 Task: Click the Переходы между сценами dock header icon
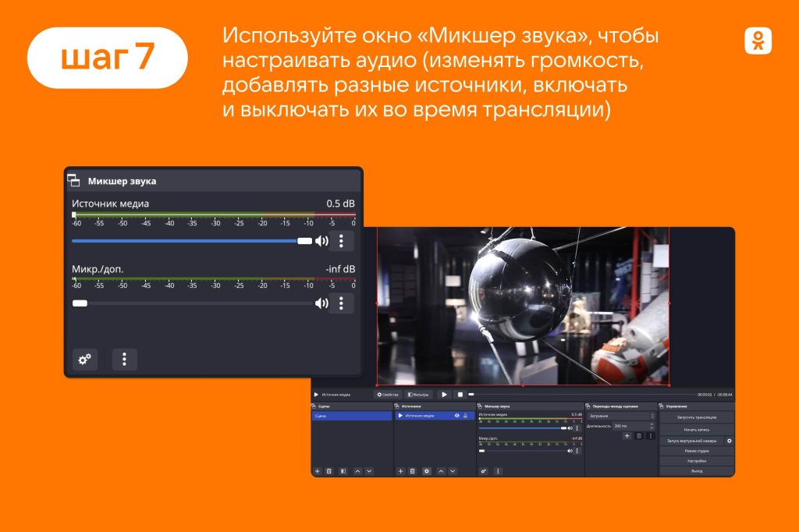[588, 406]
